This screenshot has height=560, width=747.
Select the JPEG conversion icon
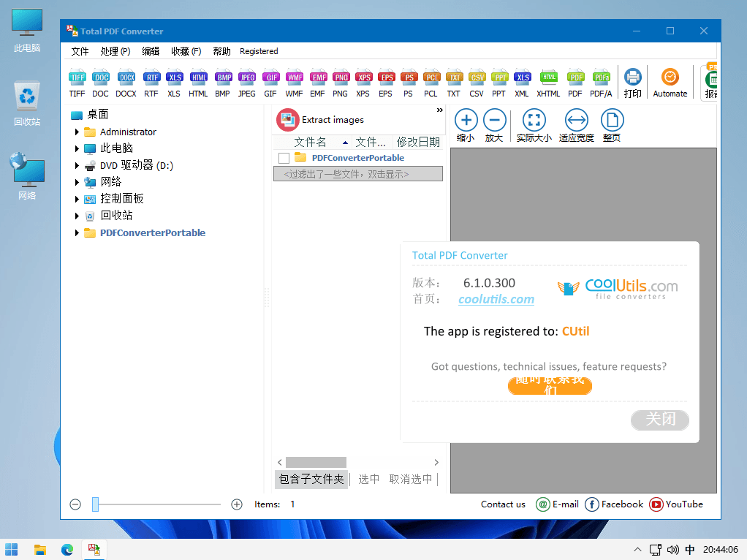(247, 83)
